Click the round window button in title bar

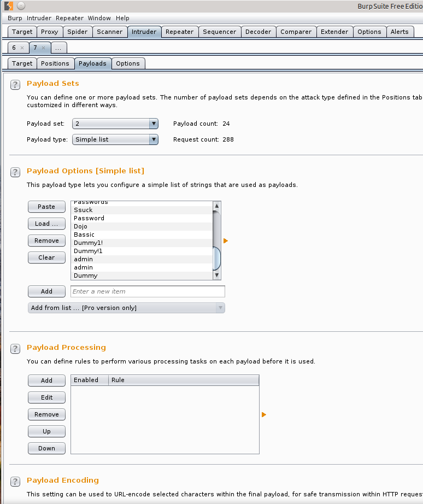click(21, 6)
